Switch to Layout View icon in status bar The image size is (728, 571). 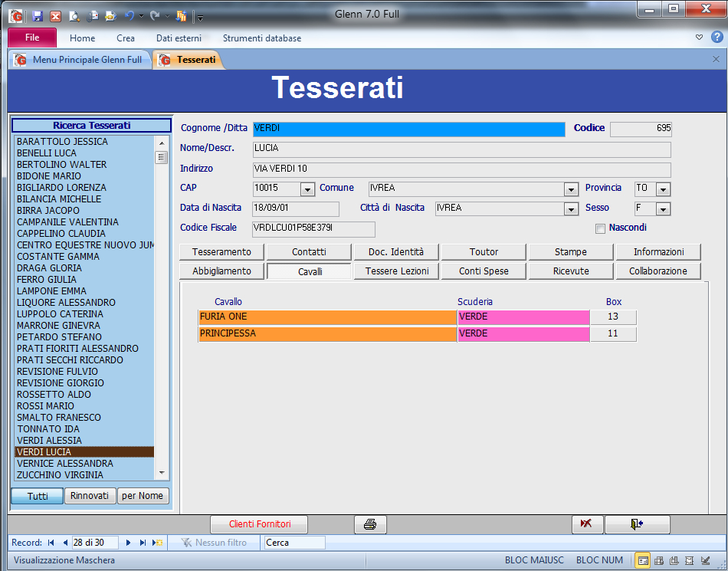[x=690, y=560]
